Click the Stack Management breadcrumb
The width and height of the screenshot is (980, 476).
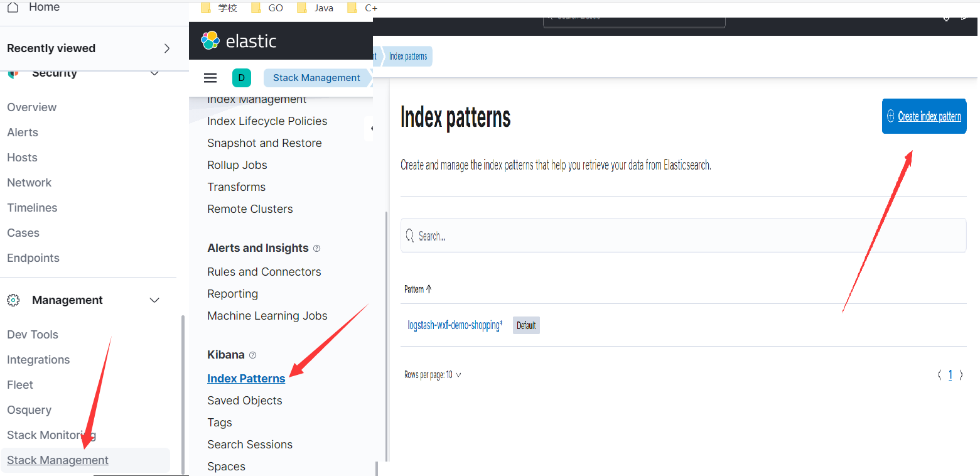(x=316, y=78)
